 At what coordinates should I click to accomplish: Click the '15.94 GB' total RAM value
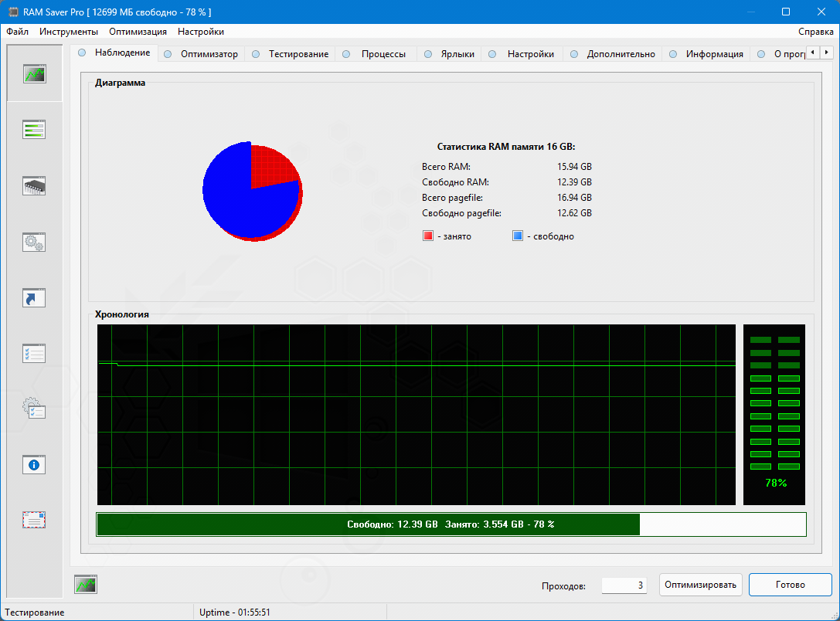tap(574, 167)
